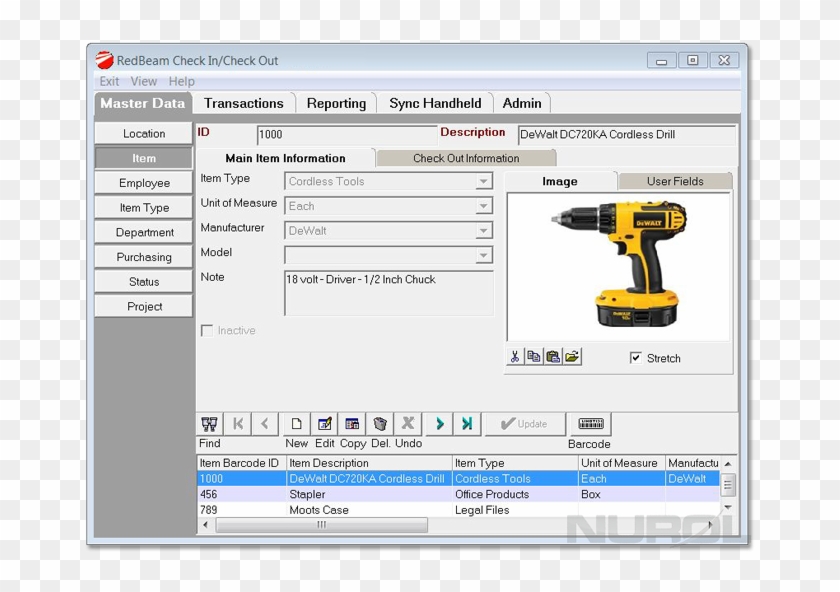Select Purchasing in the sidebar
Screen dimensions: 840x592
click(x=143, y=257)
